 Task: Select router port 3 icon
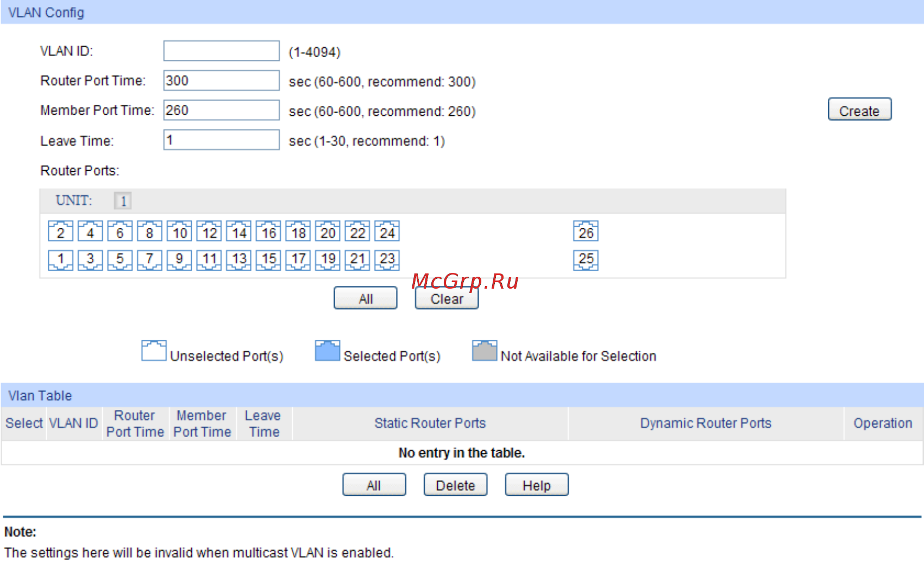(90, 260)
